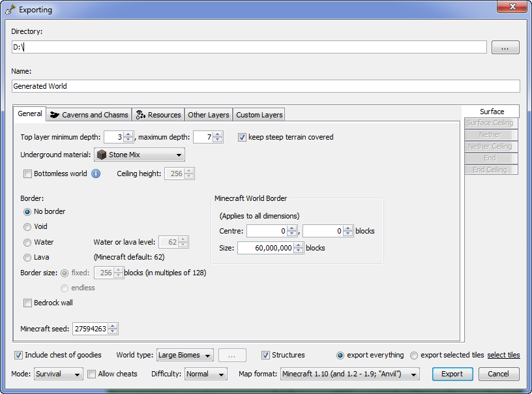Click the select tiles link

pos(503,356)
